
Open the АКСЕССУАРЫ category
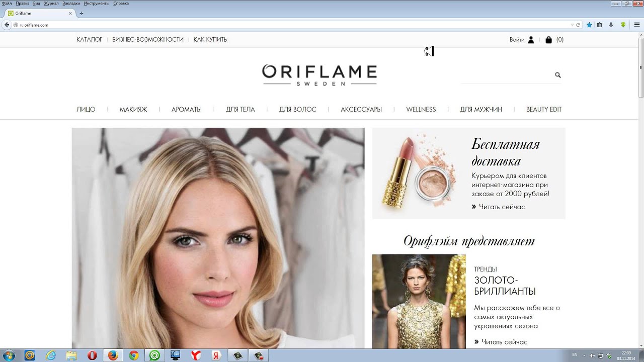pos(361,109)
